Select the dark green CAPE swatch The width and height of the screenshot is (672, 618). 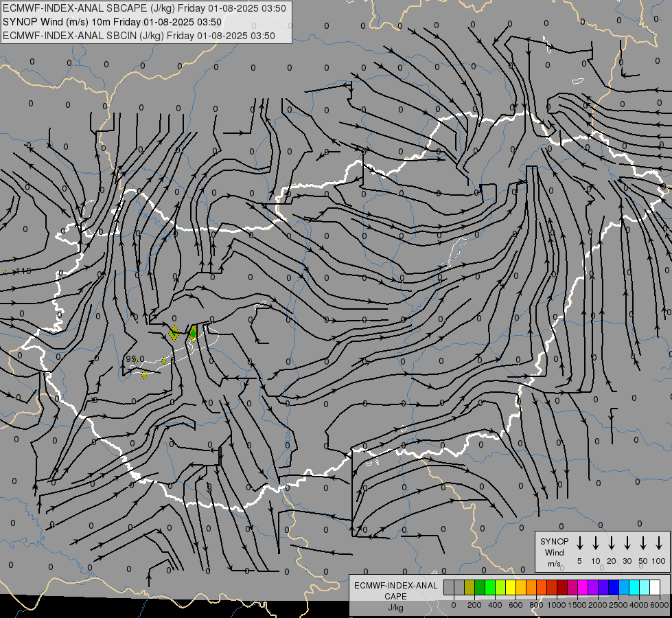[480, 587]
